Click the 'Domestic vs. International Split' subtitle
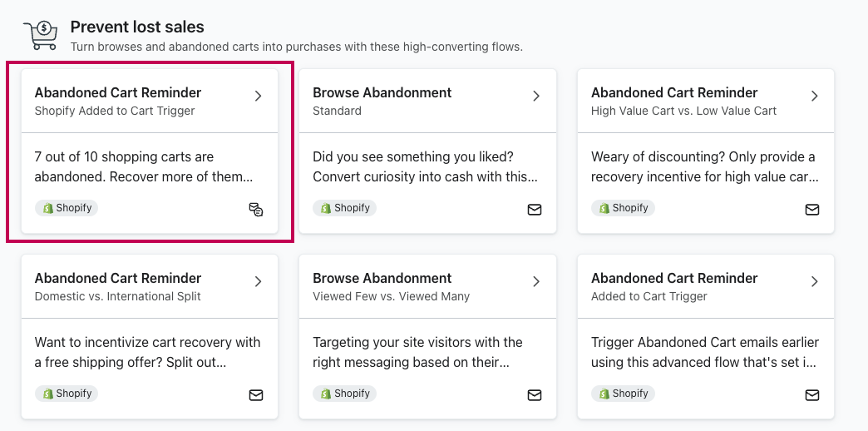The image size is (868, 431). click(x=117, y=296)
